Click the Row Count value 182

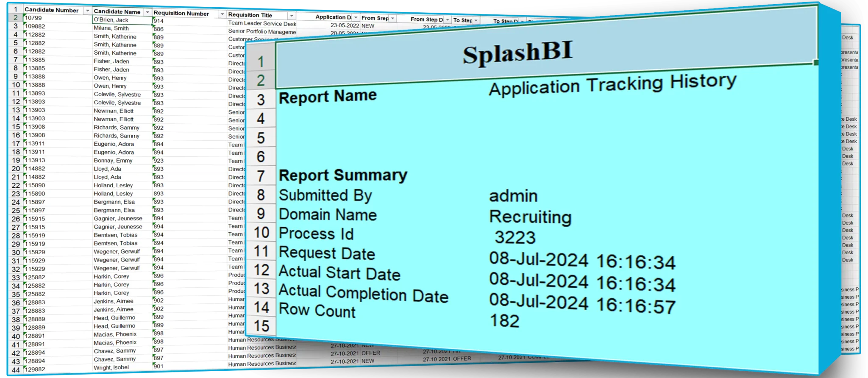pyautogui.click(x=504, y=321)
